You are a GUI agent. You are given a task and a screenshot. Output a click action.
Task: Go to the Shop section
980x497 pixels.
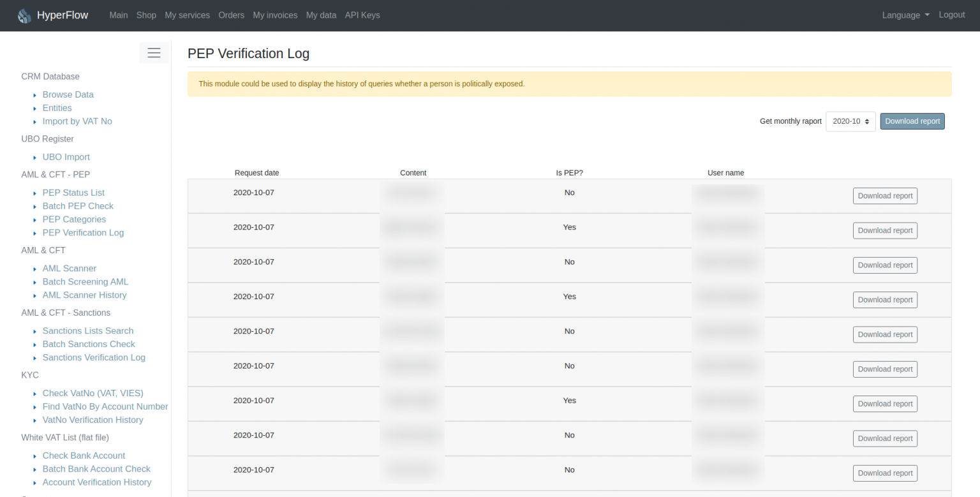(146, 15)
